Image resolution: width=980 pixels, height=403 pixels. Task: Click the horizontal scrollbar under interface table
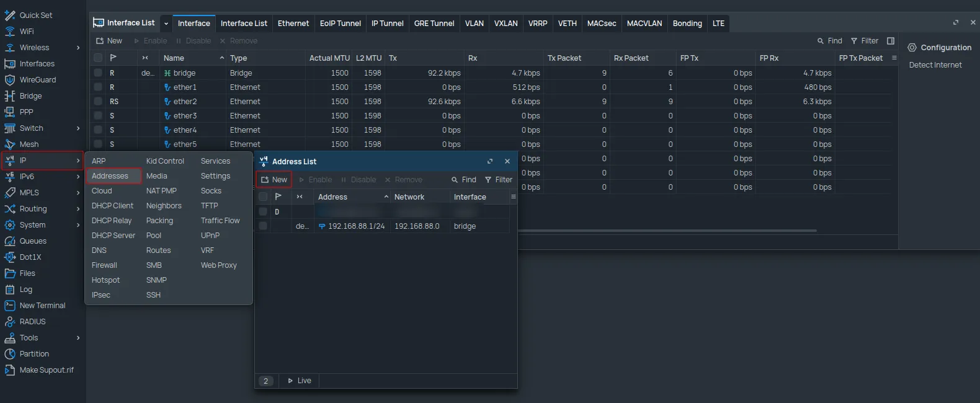pyautogui.click(x=667, y=231)
